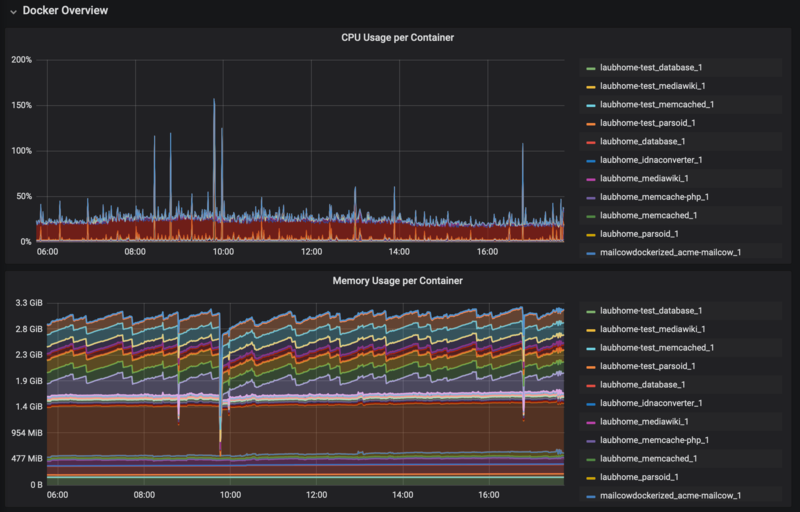Click color marker for laubhome_memcache-php_1 in Memory legend
Image resolution: width=800 pixels, height=512 pixels.
[590, 440]
